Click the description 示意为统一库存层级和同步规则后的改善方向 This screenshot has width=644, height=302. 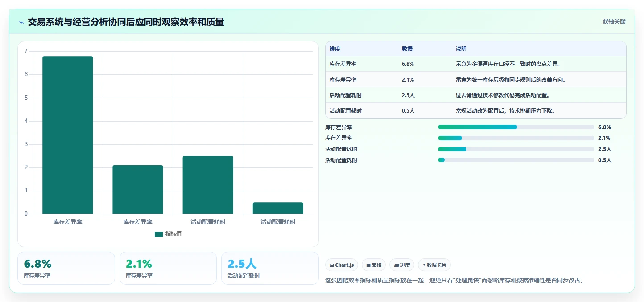(x=511, y=80)
